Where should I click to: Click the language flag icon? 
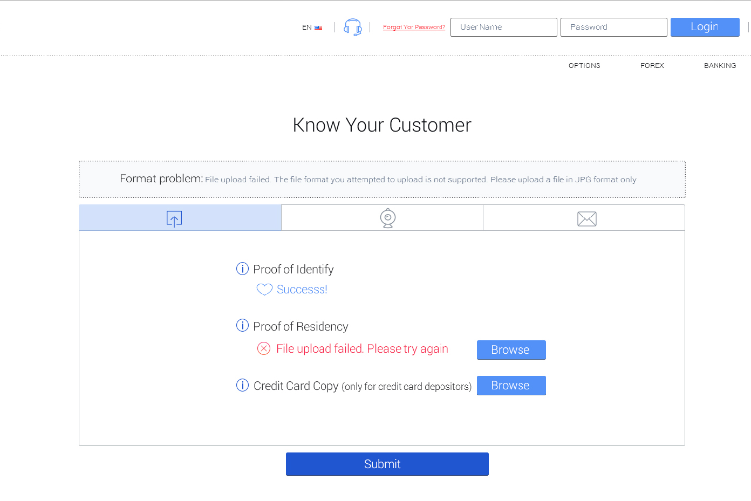(x=318, y=28)
